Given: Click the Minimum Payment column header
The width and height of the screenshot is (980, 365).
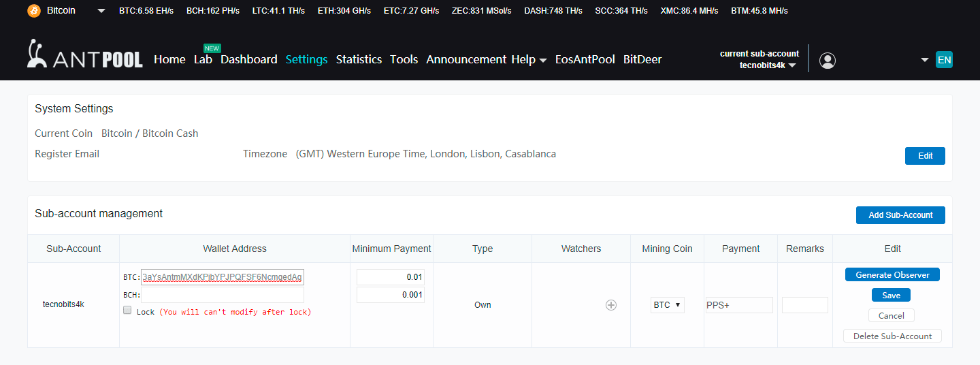Looking at the screenshot, I should click(391, 249).
